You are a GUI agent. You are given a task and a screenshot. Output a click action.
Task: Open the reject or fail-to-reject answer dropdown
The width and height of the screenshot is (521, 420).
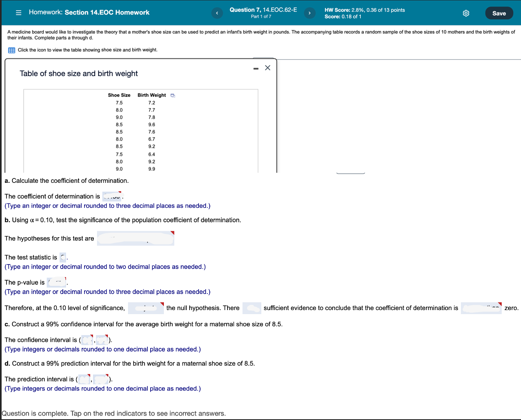(145, 308)
